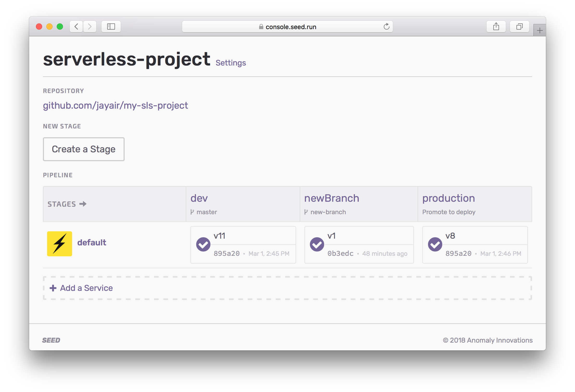This screenshot has width=575, height=392.
Task: Click the plus icon beside Add a Service
Action: pyautogui.click(x=53, y=288)
